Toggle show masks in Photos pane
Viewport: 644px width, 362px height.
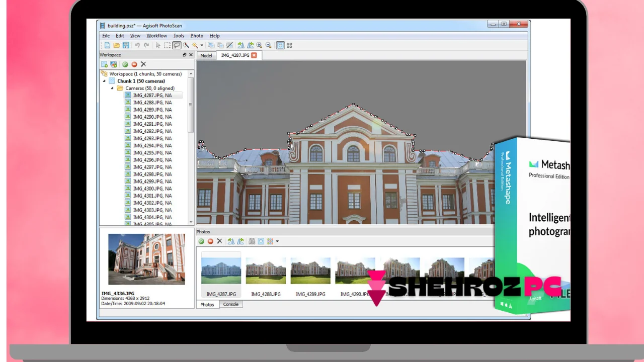coord(261,241)
